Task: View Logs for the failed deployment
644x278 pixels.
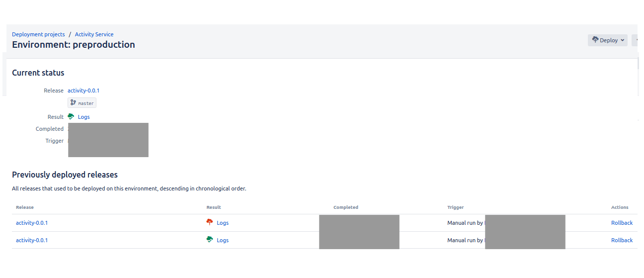Action: [223, 223]
